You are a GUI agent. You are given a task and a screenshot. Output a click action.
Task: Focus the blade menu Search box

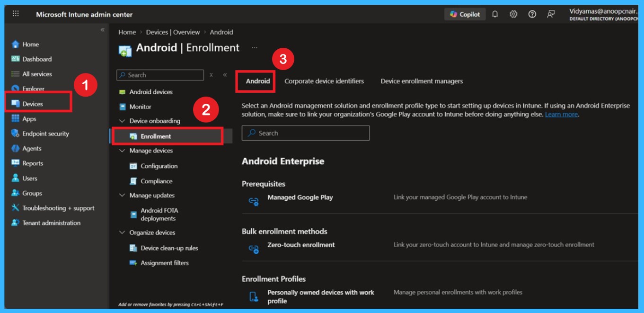tap(160, 75)
